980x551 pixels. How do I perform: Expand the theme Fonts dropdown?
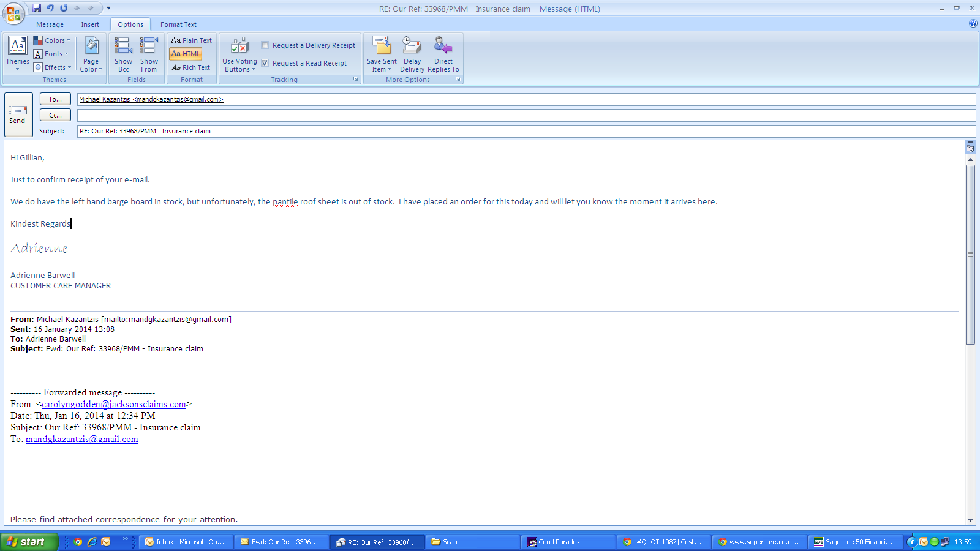coord(51,54)
